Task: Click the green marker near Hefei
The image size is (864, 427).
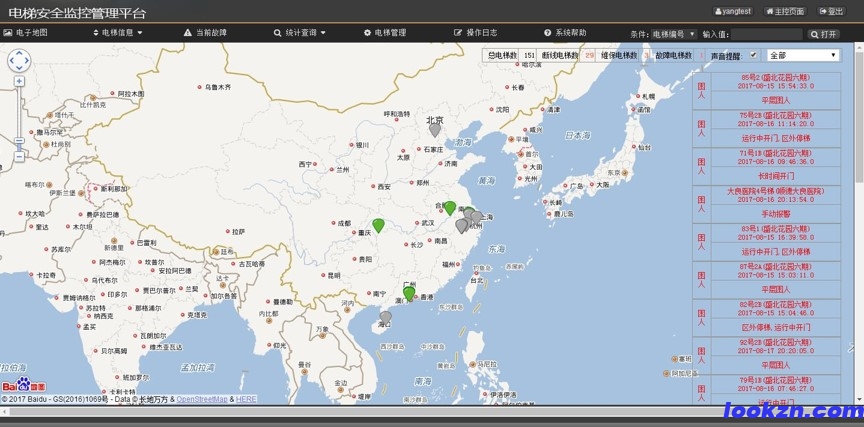Action: click(450, 207)
